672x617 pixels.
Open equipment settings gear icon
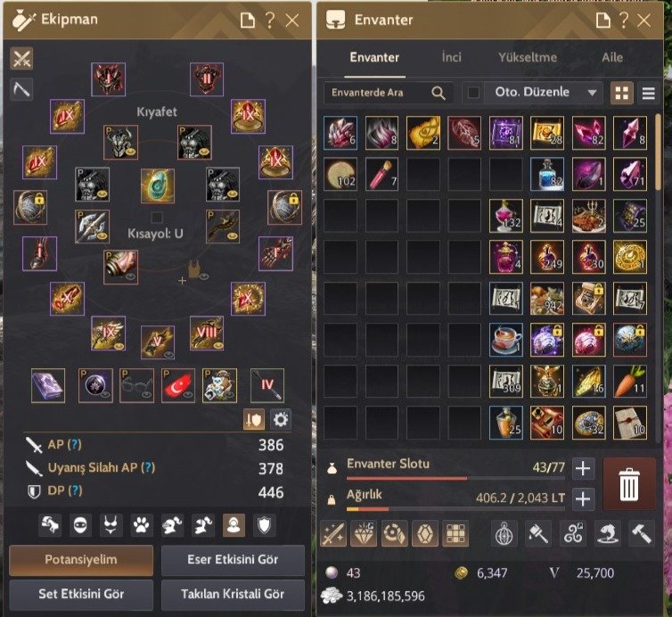point(280,419)
